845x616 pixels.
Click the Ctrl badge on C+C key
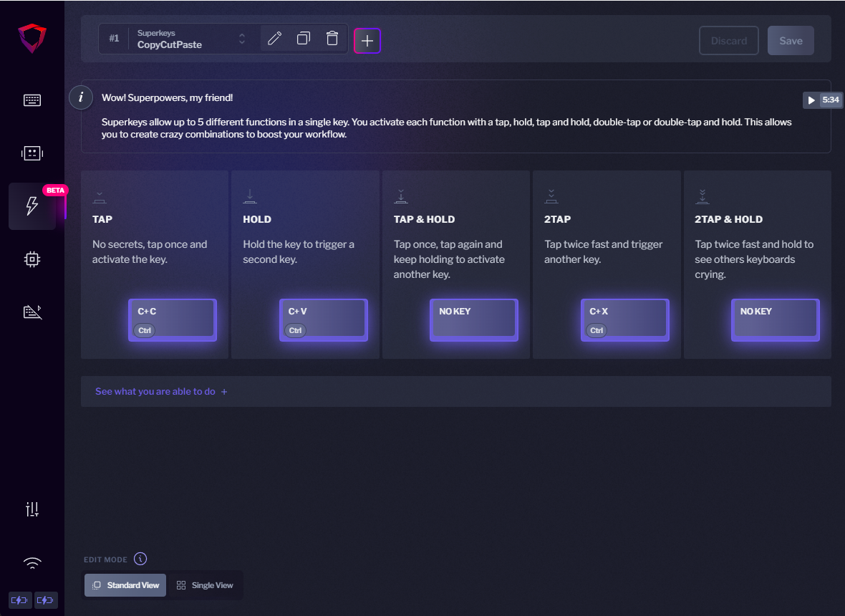point(145,330)
